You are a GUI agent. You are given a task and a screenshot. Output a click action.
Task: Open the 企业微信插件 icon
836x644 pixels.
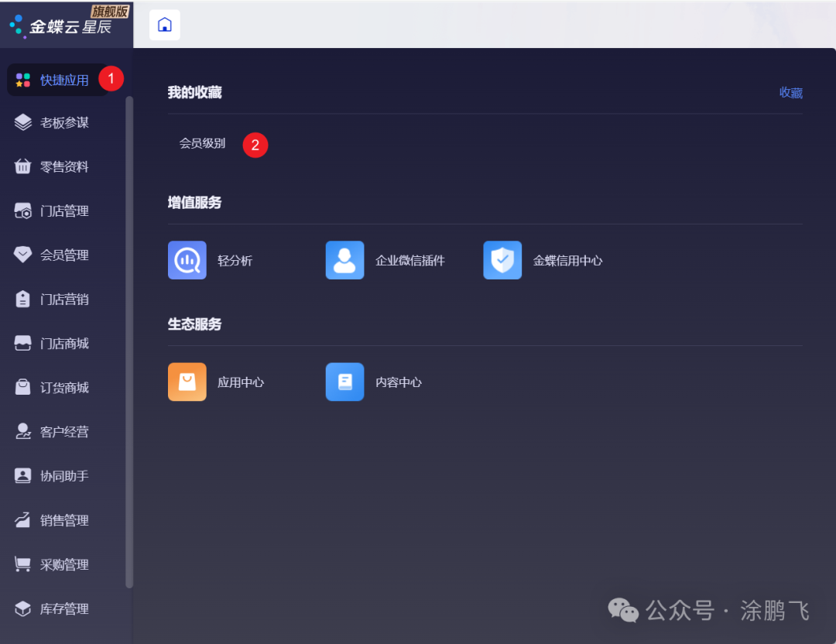point(344,260)
